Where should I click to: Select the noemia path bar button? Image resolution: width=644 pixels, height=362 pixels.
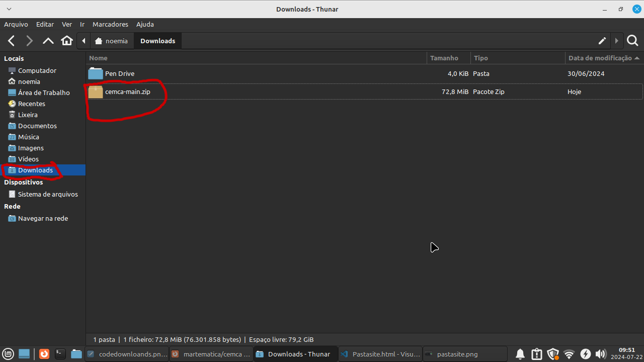click(x=112, y=41)
